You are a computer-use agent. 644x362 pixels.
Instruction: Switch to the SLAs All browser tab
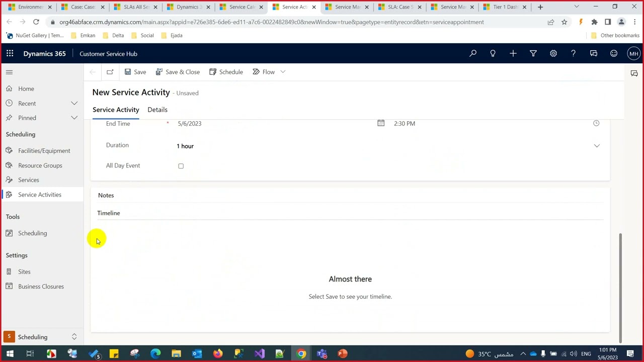coord(134,7)
